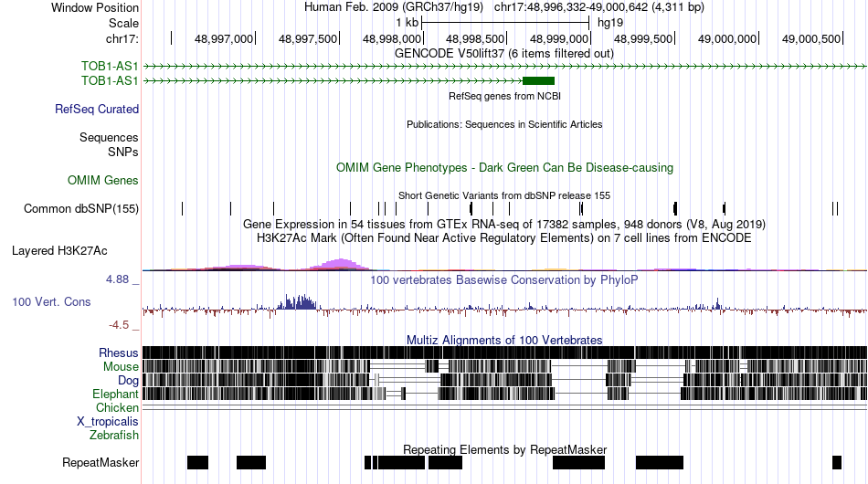The image size is (868, 484).
Task: Select the Dog species label
Action: click(129, 381)
